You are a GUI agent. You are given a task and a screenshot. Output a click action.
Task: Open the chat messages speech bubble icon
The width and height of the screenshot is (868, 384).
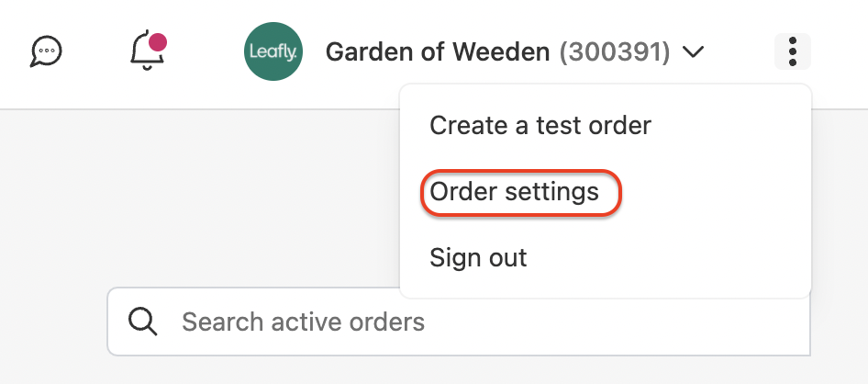pyautogui.click(x=45, y=51)
